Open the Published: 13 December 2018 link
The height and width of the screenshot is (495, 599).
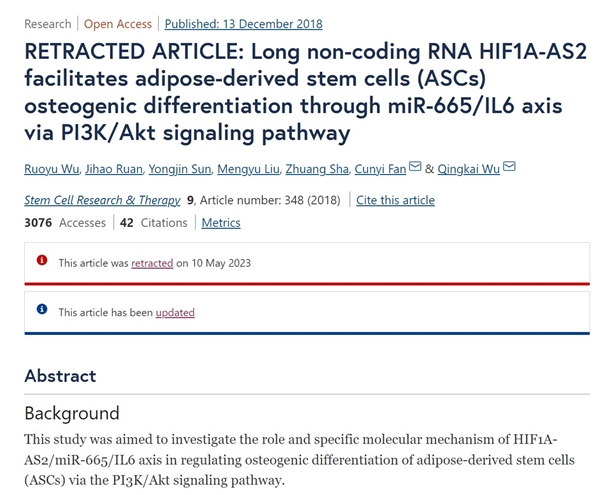click(x=244, y=24)
